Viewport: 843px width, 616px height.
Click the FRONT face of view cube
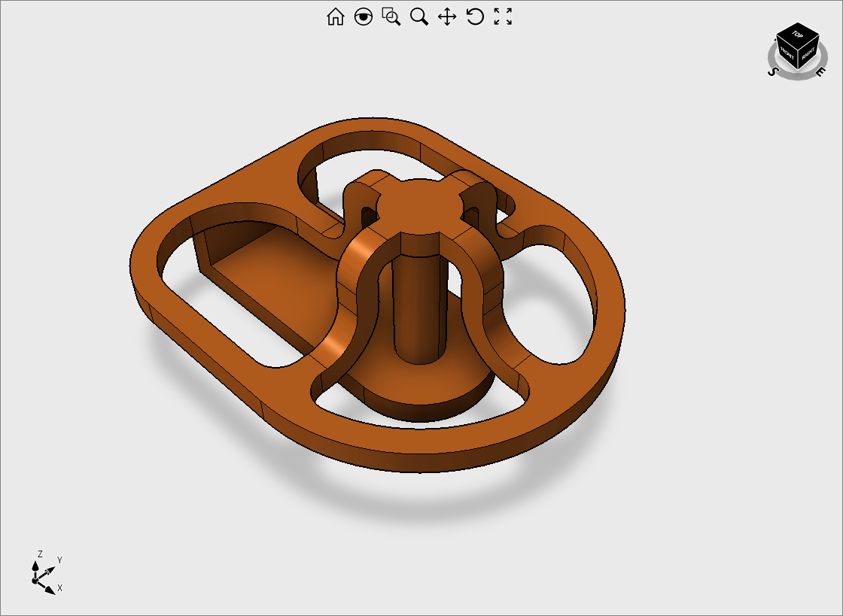click(787, 53)
